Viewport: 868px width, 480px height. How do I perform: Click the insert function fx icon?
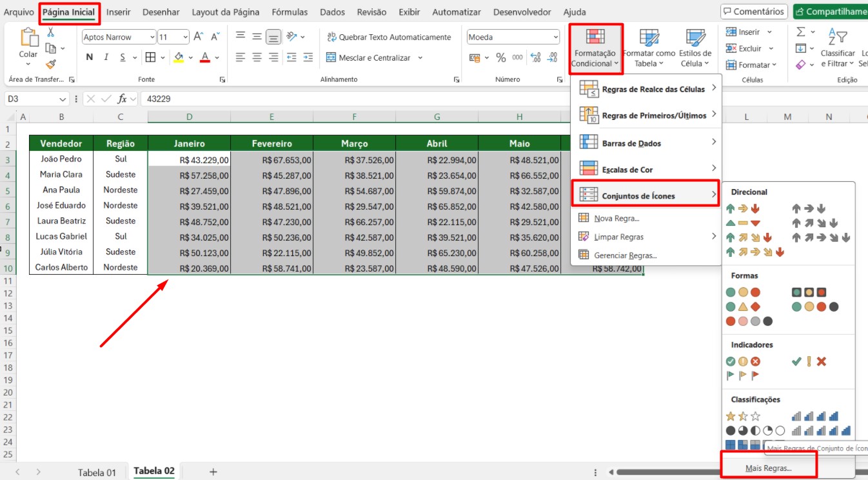tap(122, 99)
